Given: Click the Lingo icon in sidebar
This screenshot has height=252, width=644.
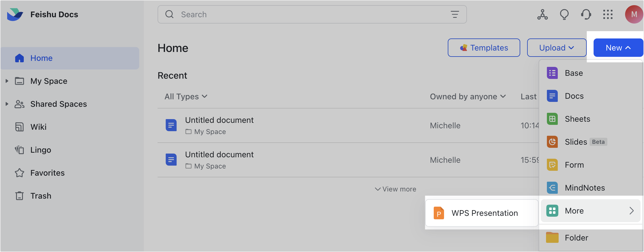Looking at the screenshot, I should pyautogui.click(x=19, y=150).
